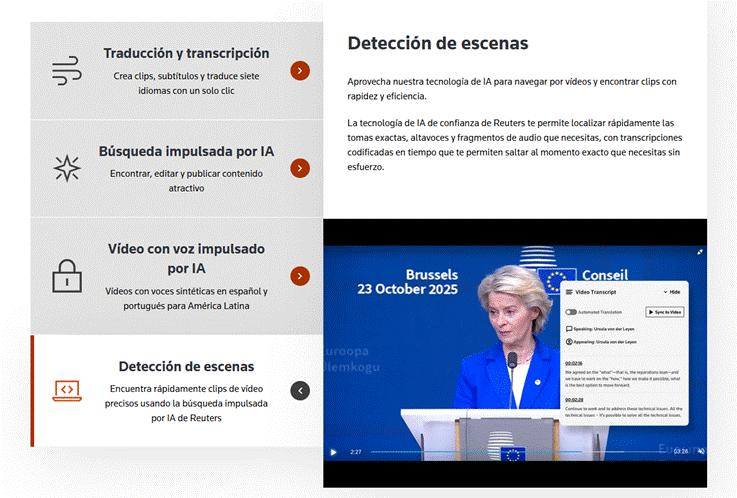Click paragraph 'La tecnología de IA de confianza'

[515, 145]
